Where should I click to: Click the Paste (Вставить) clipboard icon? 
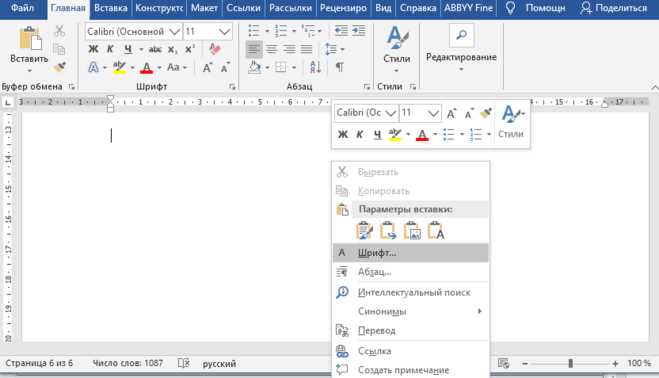(30, 39)
